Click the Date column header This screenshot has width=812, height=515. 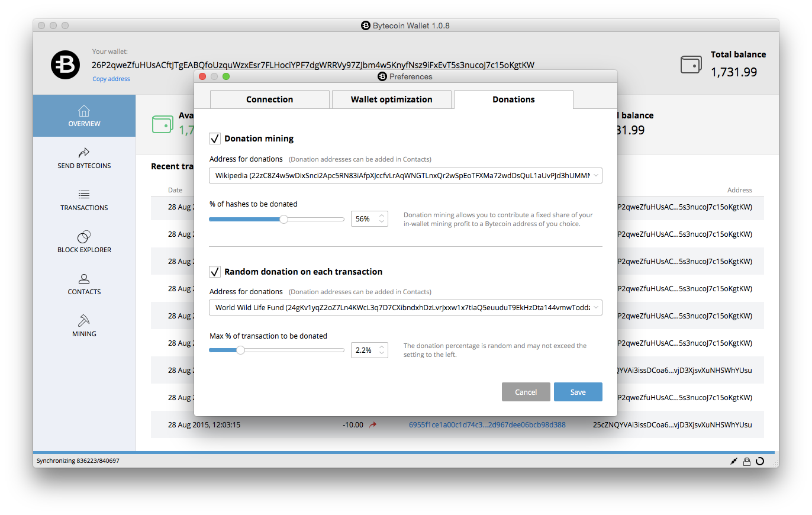coord(175,190)
